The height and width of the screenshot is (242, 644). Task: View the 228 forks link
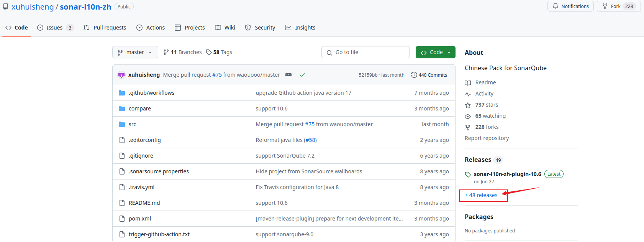tap(487, 127)
